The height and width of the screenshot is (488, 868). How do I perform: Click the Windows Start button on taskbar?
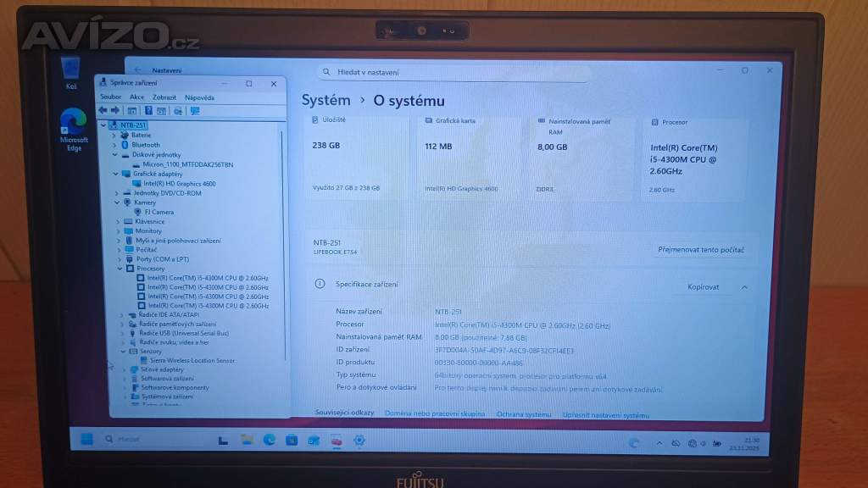pos(86,440)
